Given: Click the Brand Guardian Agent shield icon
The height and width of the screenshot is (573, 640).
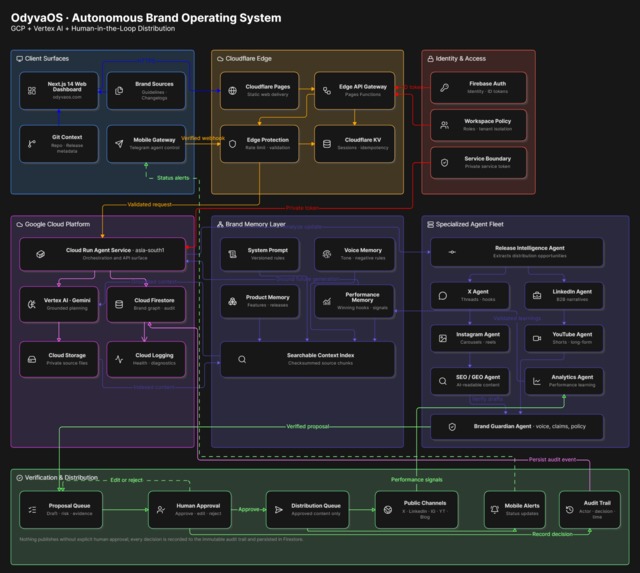Looking at the screenshot, I should pos(452,426).
